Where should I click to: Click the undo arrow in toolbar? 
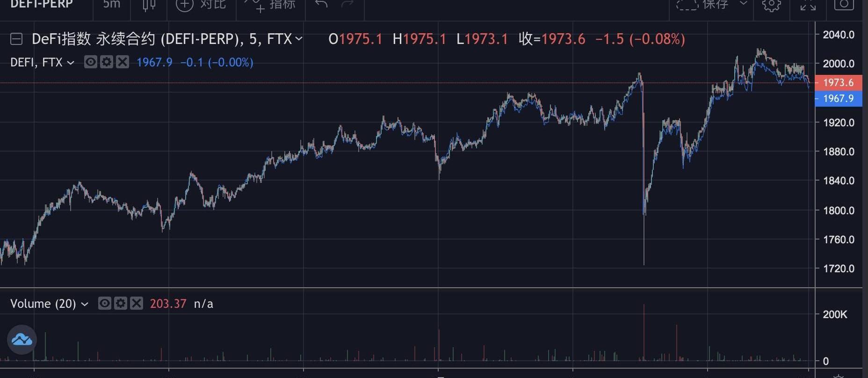click(321, 4)
